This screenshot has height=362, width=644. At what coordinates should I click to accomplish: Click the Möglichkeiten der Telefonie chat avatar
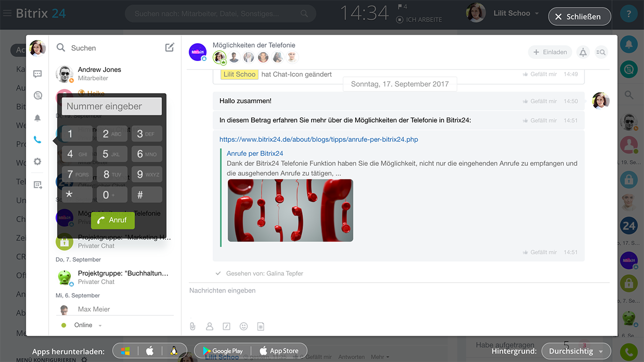pos(198,52)
